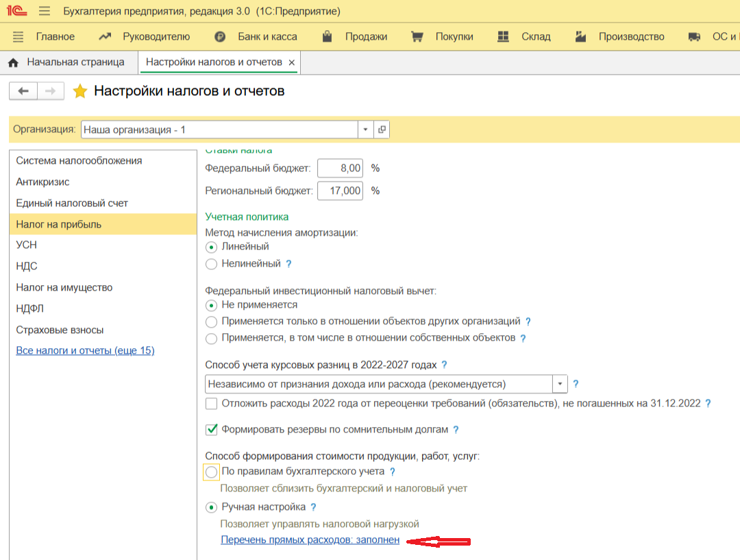740x560 pixels.
Task: Add page to favorites with the star
Action: tap(79, 90)
